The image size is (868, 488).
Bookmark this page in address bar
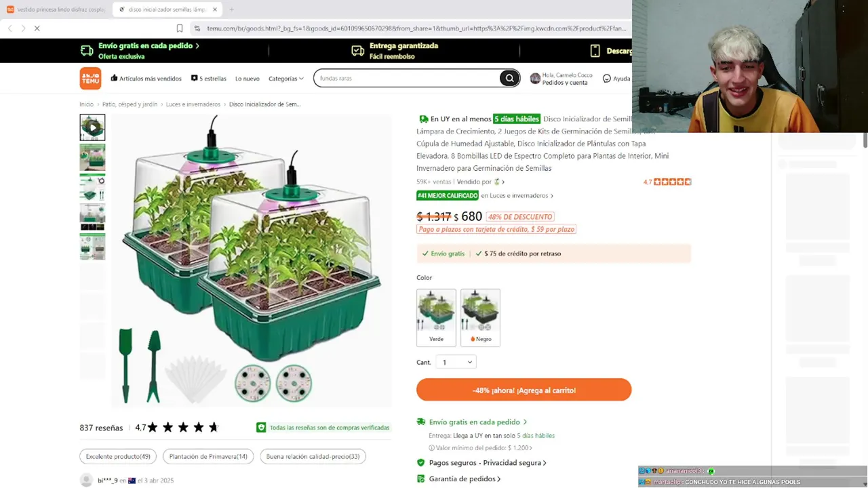click(180, 28)
